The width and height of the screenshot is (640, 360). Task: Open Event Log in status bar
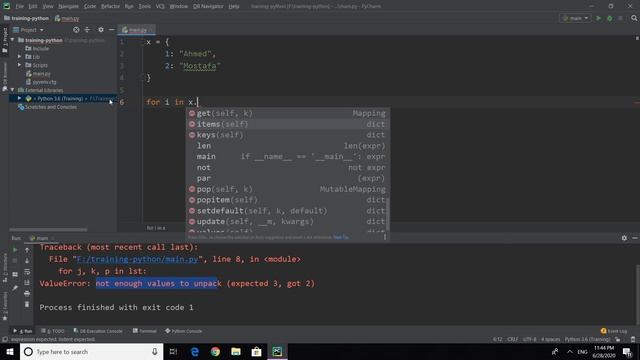coord(614,331)
